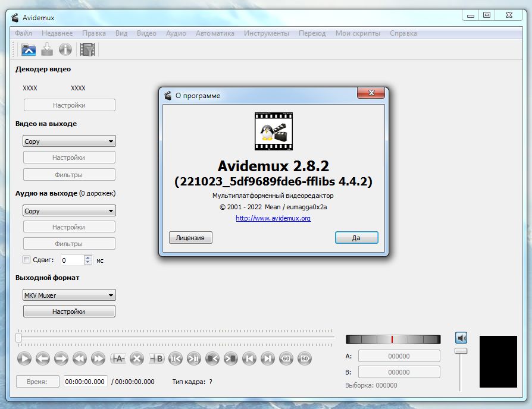Delete the selection with the X icon
This screenshot has height=409, width=532.
pyautogui.click(x=137, y=358)
